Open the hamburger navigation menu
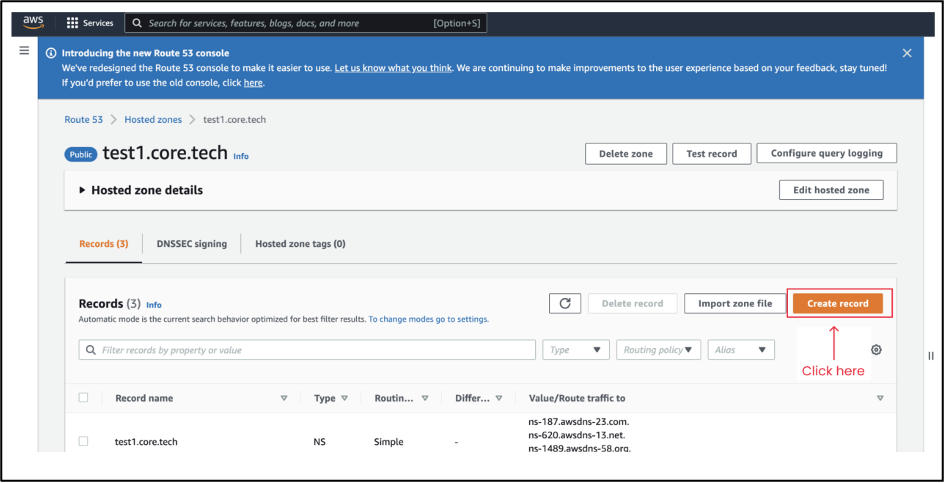This screenshot has width=945, height=483. 24,51
